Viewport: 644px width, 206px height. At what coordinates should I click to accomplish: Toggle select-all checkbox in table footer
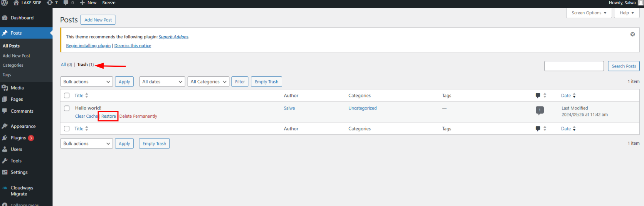pyautogui.click(x=67, y=128)
